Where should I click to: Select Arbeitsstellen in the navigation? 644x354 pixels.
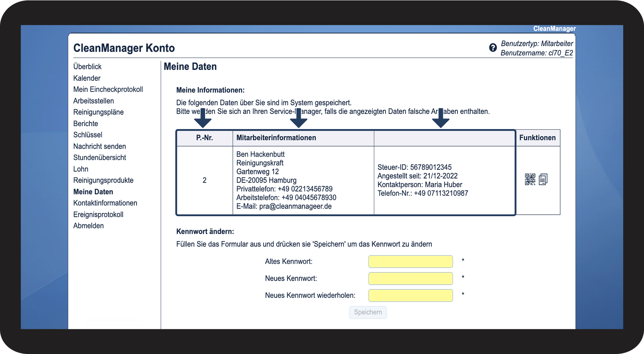point(94,101)
